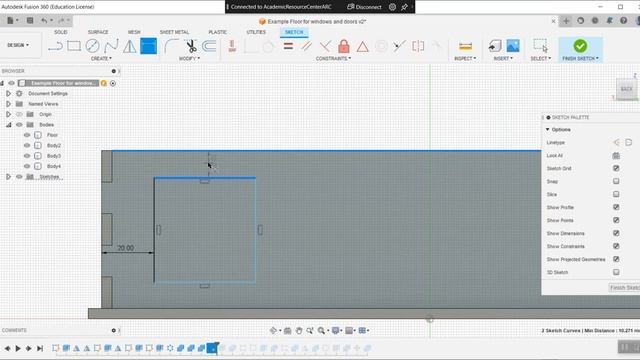
Task: Open the Measure tool under Inspect
Action: click(465, 46)
